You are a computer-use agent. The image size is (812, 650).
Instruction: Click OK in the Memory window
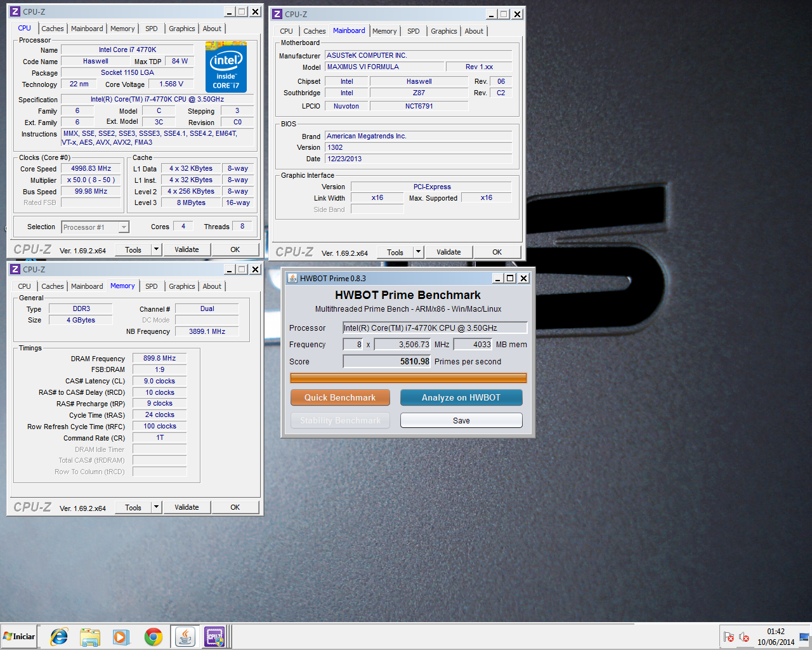pyautogui.click(x=235, y=507)
